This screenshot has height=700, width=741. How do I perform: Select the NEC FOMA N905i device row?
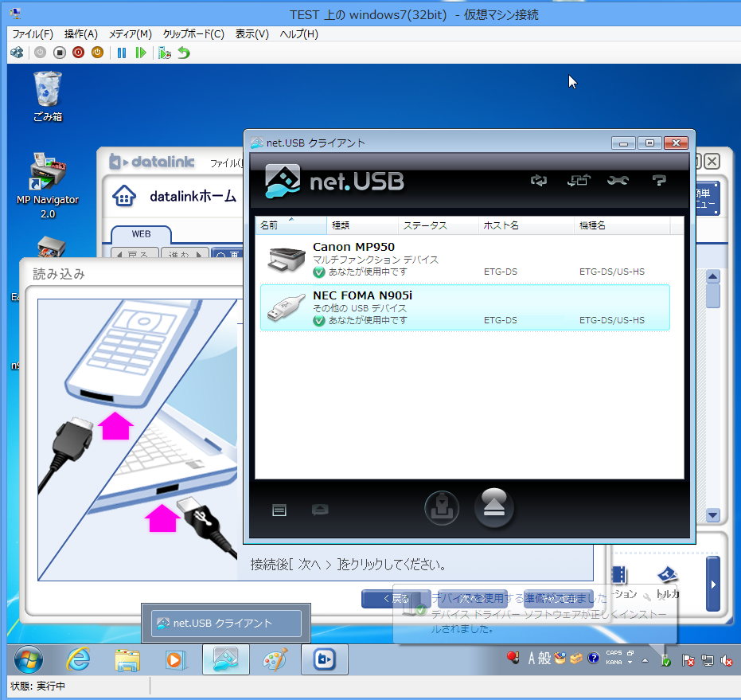coord(465,307)
